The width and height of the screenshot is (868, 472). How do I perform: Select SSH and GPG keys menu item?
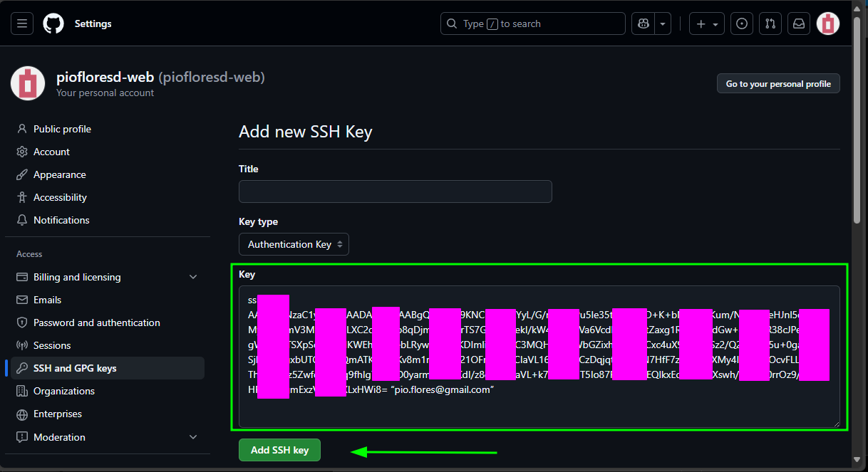click(75, 368)
